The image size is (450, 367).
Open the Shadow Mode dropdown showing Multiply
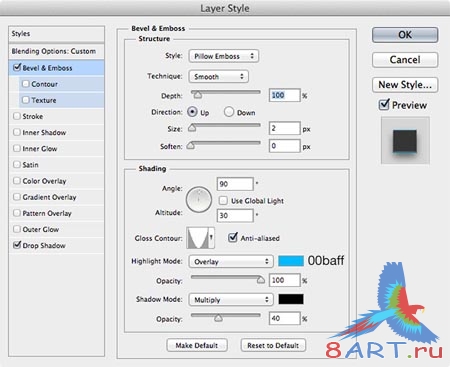[x=231, y=299]
